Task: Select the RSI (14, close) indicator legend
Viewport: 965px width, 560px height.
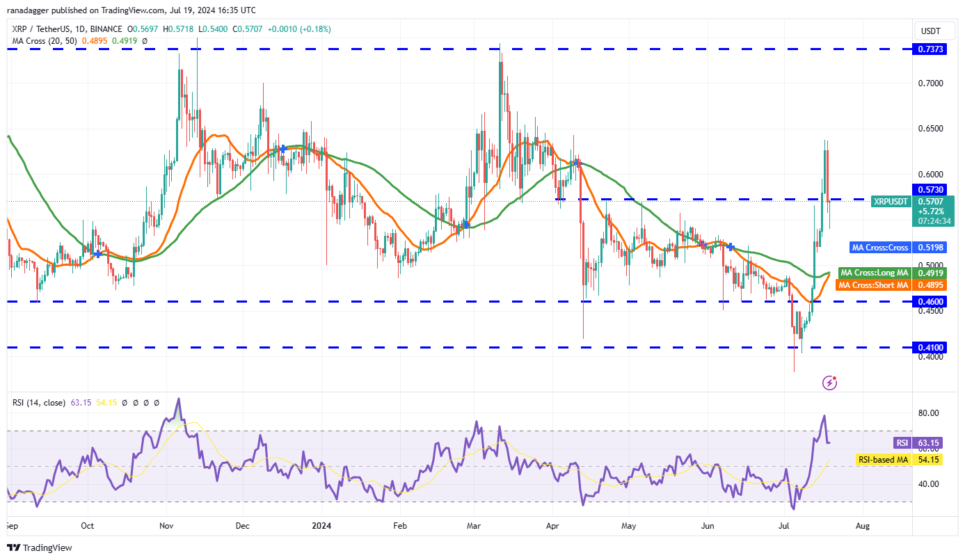Action: coord(39,402)
